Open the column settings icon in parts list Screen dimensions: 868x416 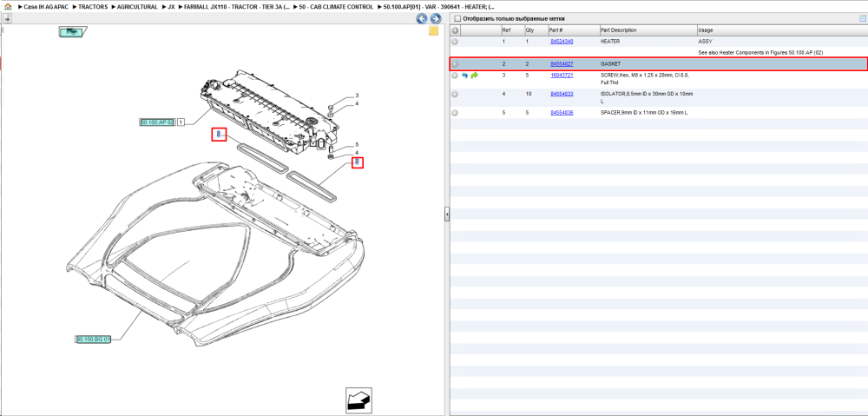(862, 18)
